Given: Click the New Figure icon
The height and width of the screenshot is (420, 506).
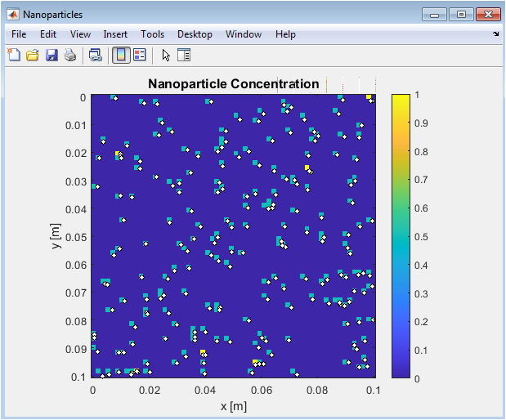Looking at the screenshot, I should pos(14,56).
